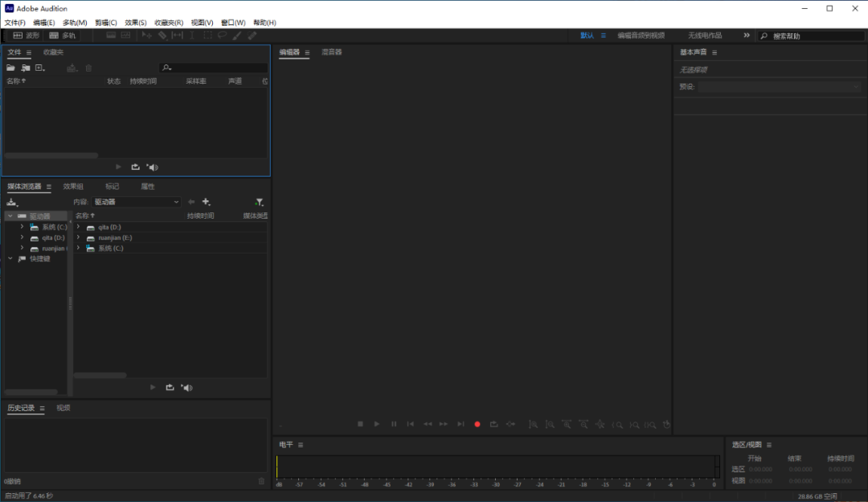This screenshot has width=868, height=502.
Task: Select the Record button in the transport controls
Action: [477, 424]
